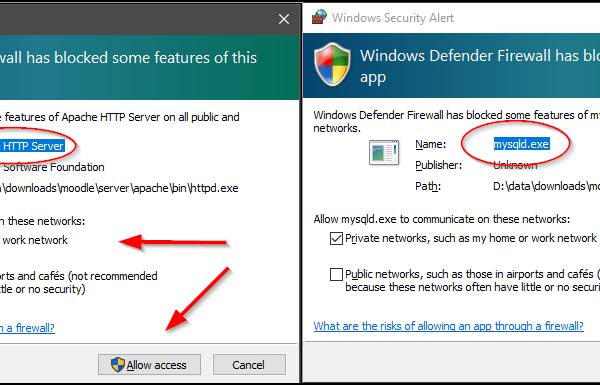Click Private networks label text

point(471,238)
